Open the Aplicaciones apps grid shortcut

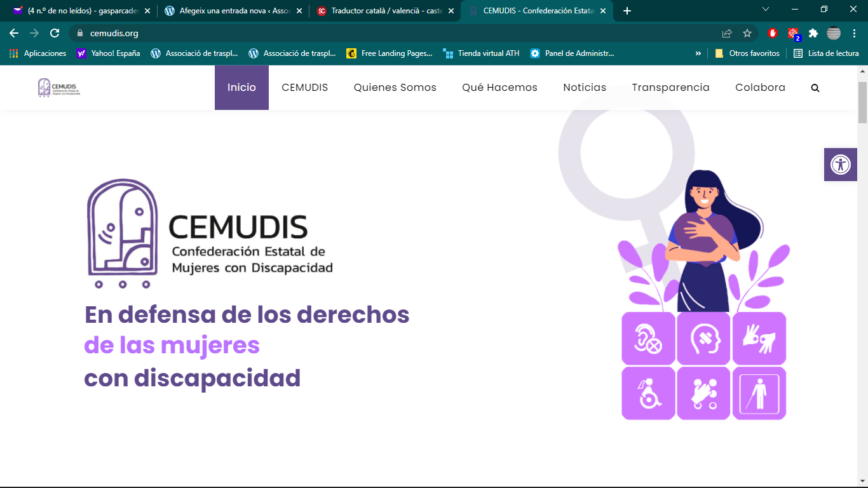point(38,53)
